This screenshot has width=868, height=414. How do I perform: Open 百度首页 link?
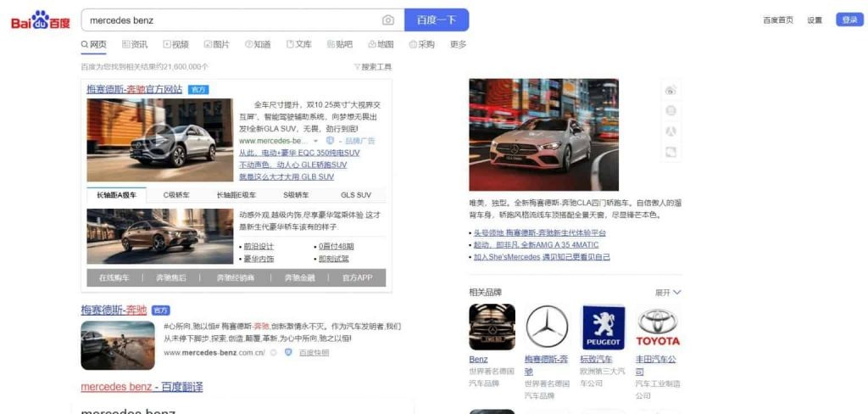pyautogui.click(x=778, y=20)
